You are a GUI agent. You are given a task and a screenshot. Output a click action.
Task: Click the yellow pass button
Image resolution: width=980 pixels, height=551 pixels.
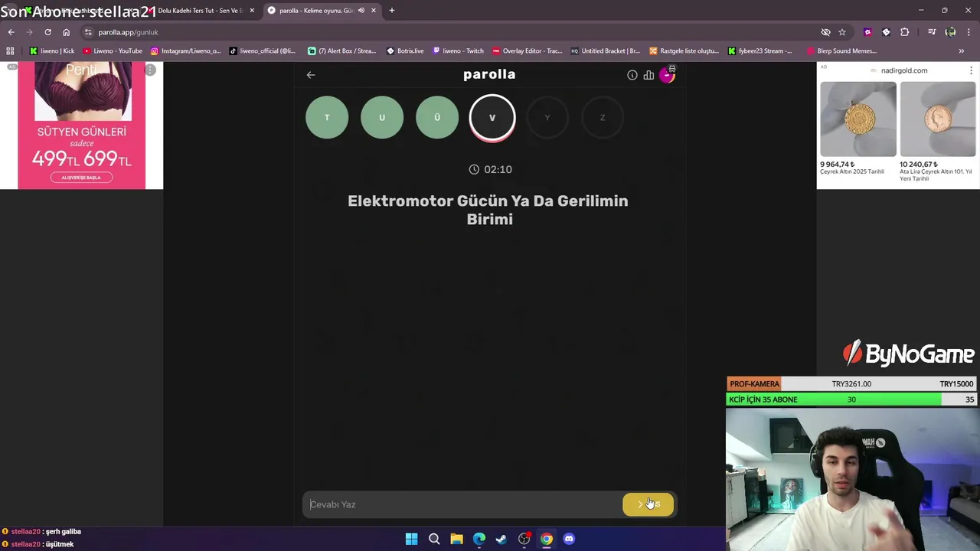648,504
